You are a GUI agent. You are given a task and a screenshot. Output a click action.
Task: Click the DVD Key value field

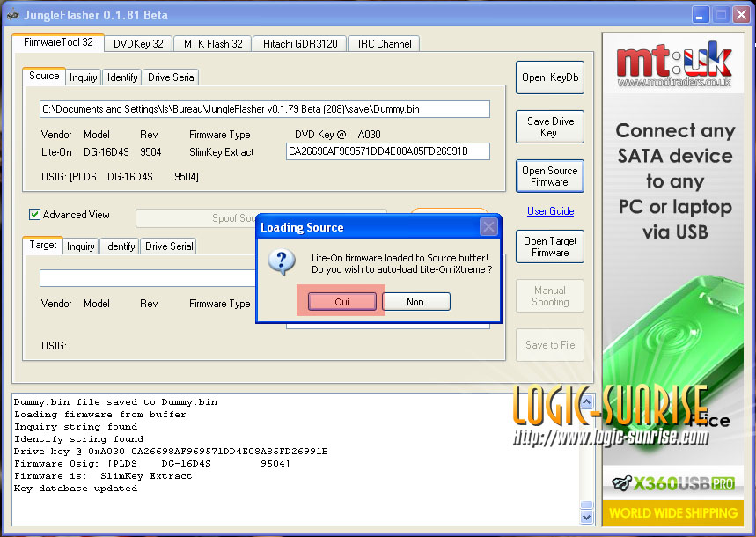pos(387,151)
